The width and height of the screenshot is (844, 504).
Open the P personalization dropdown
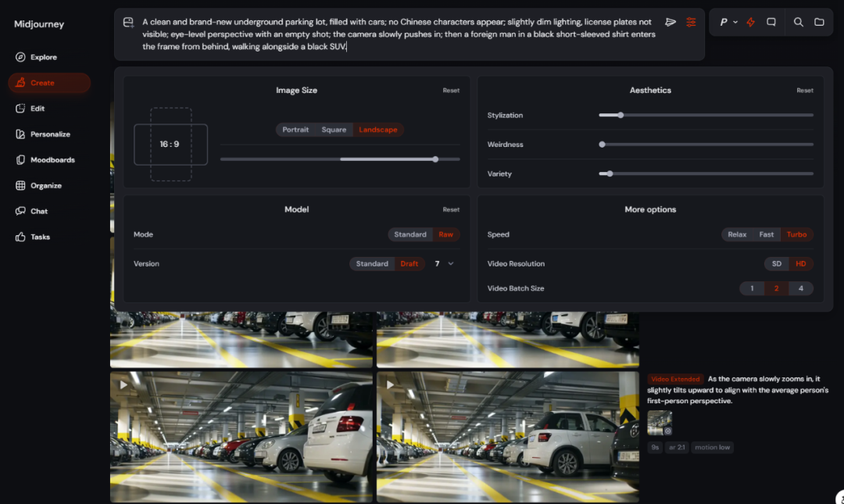pos(728,23)
